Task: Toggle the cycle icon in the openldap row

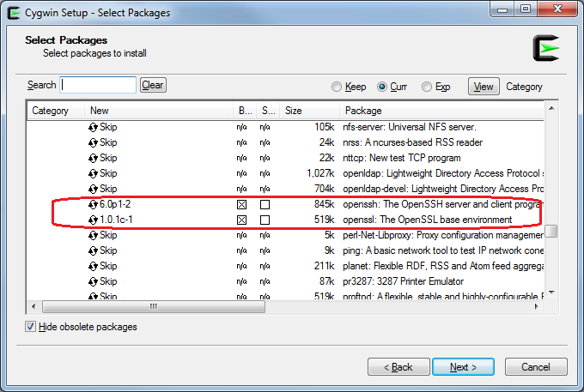Action: click(93, 173)
